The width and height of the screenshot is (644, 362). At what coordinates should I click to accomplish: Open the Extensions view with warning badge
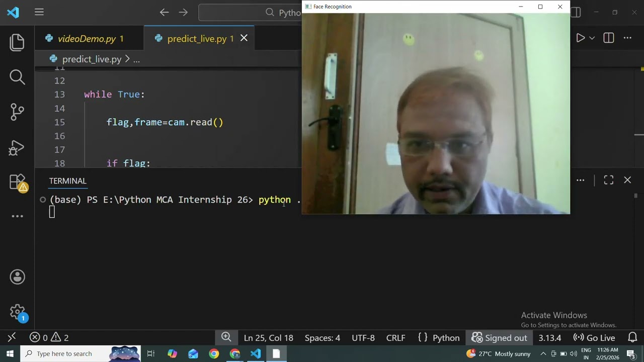pyautogui.click(x=17, y=182)
